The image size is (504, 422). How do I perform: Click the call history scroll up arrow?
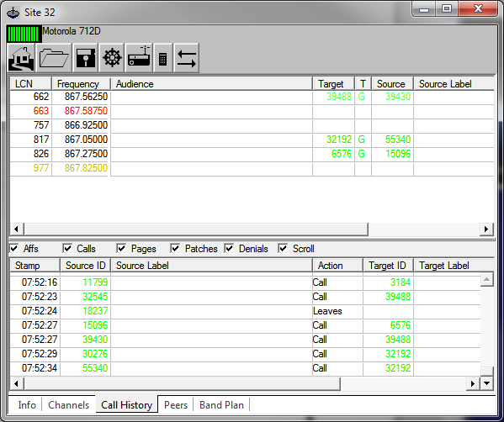(486, 279)
